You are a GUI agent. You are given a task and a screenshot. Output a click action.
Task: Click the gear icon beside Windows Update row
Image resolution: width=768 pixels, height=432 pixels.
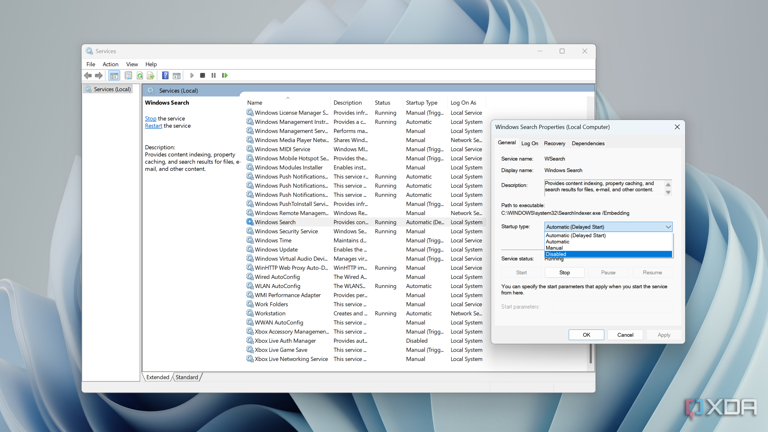[x=250, y=249]
